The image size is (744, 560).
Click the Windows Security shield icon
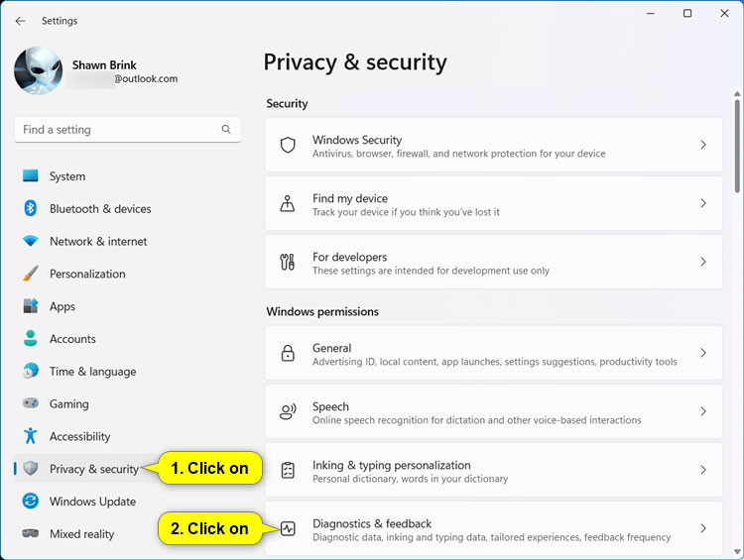[x=288, y=146]
